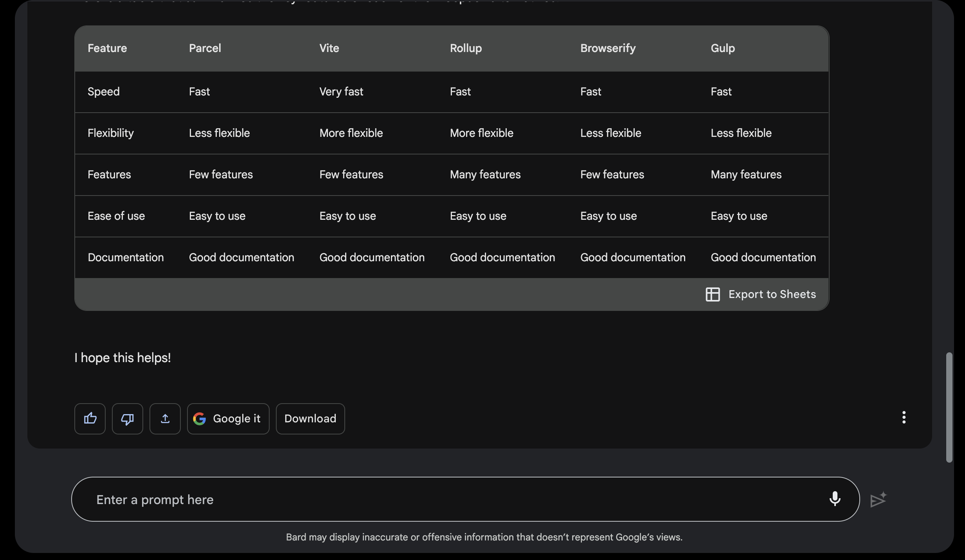
Task: Click the Vite column header
Action: tap(329, 48)
